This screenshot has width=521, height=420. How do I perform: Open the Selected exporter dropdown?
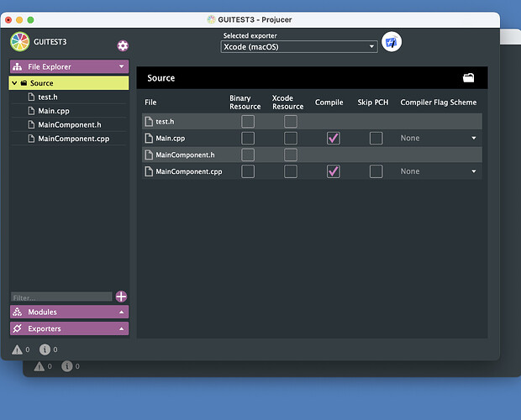click(299, 47)
